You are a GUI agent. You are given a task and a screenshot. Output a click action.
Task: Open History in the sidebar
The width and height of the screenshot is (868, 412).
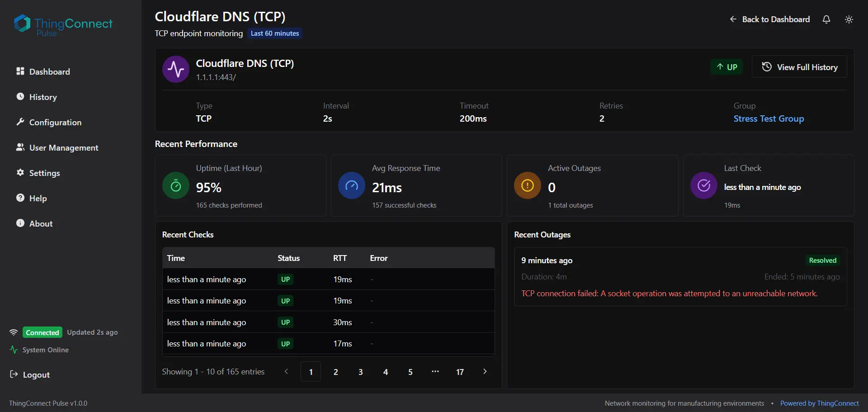click(x=43, y=97)
